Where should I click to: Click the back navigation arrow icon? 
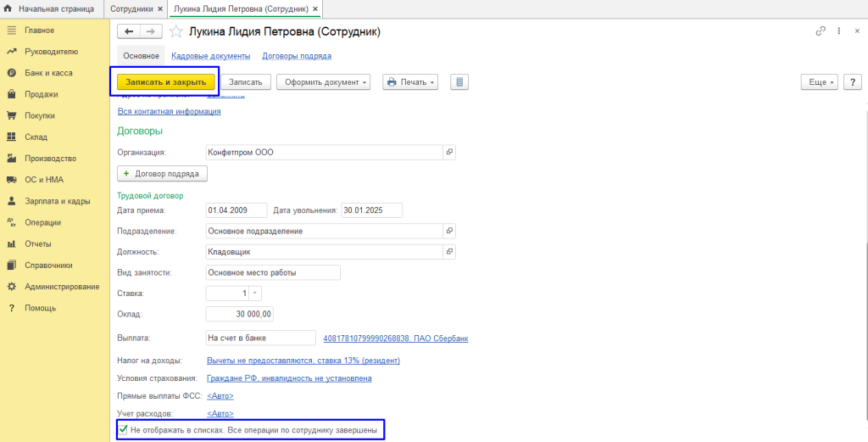pyautogui.click(x=130, y=31)
